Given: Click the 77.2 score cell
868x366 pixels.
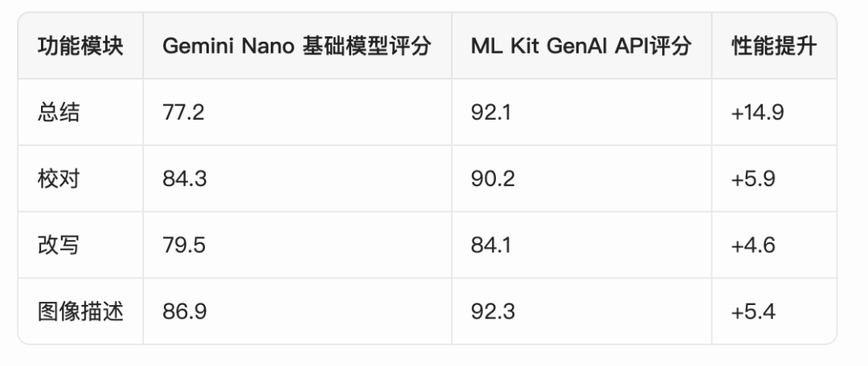Looking at the screenshot, I should (x=183, y=112).
